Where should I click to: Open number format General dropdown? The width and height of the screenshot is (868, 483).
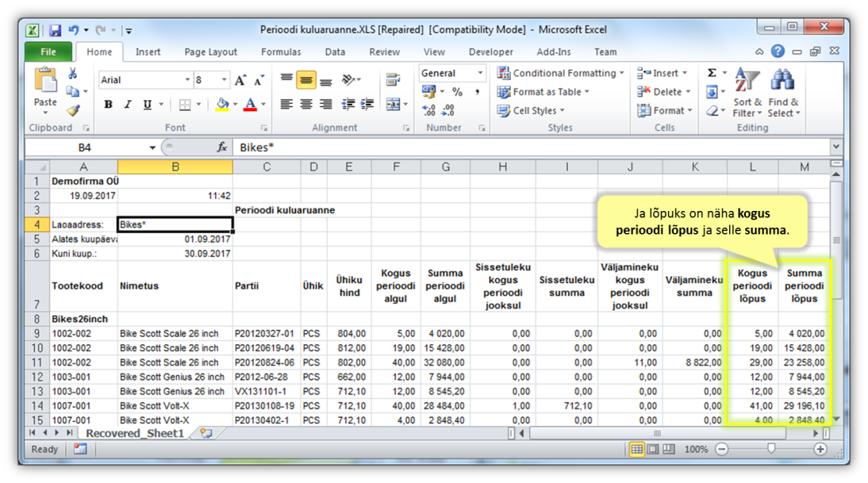pyautogui.click(x=480, y=73)
